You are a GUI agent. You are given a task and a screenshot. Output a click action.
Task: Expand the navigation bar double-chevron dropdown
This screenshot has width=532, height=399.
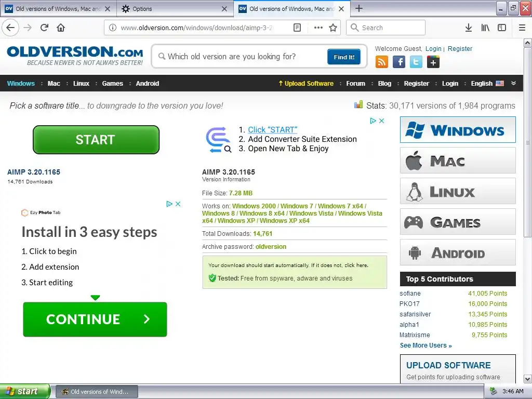click(x=514, y=83)
